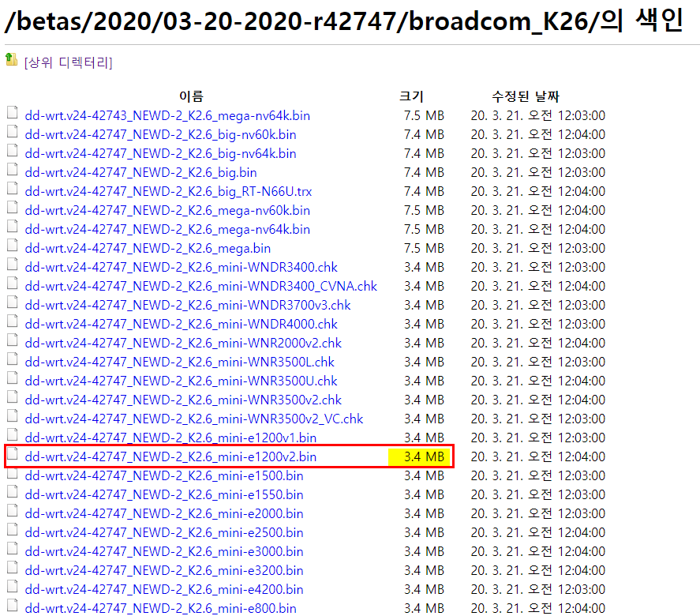This screenshot has height=616, width=700.
Task: Click file icon beside mini-e3000.bin
Action: [x=13, y=549]
